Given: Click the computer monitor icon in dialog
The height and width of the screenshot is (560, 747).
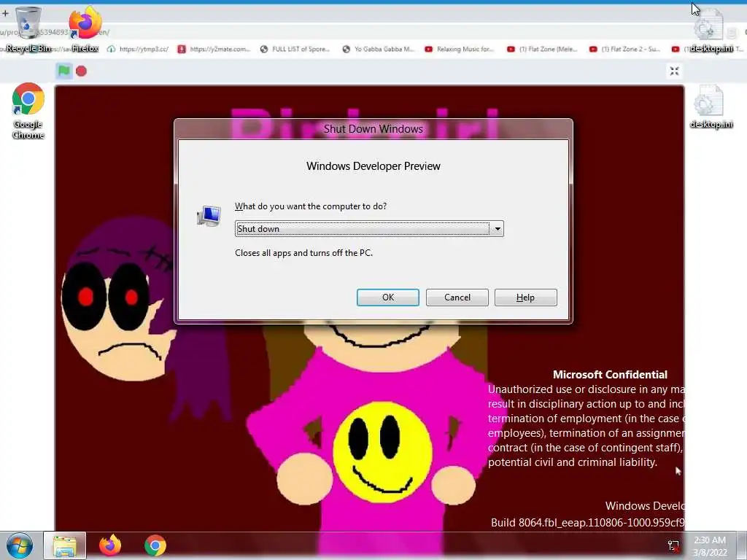Looking at the screenshot, I should pyautogui.click(x=209, y=216).
